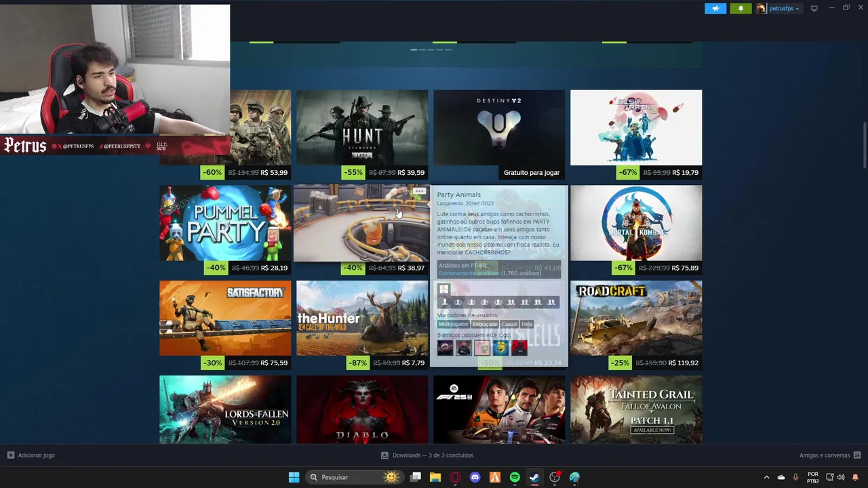Open the OBS icon with red dot
The width and height of the screenshot is (868, 488).
pyautogui.click(x=555, y=477)
